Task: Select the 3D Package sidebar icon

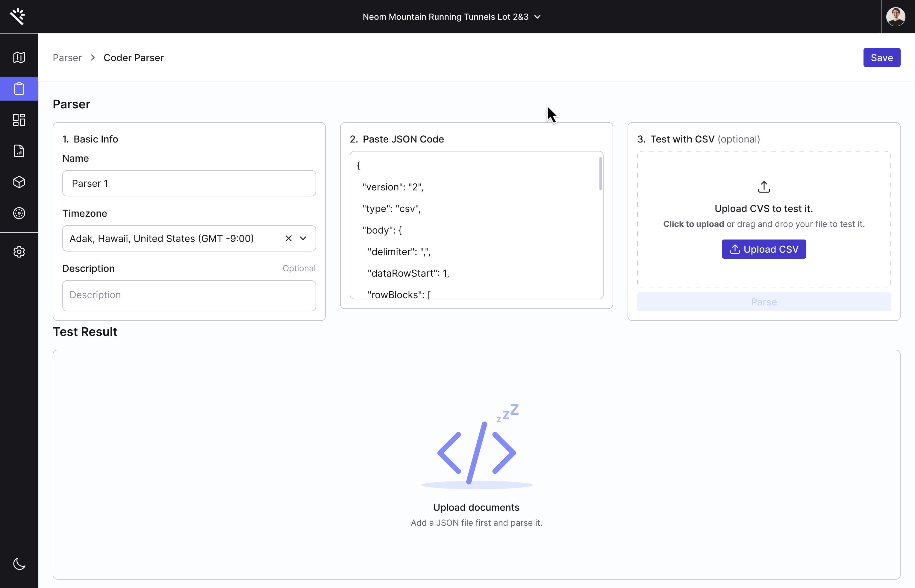Action: click(19, 182)
